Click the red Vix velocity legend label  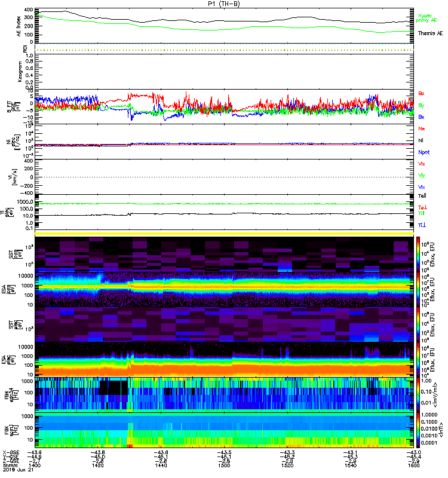tap(422, 164)
